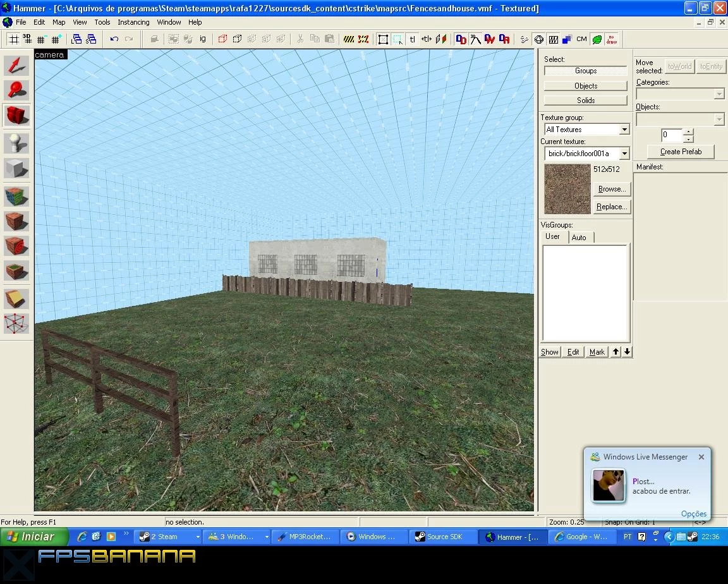Toggle the 3D grid display

[x=27, y=39]
